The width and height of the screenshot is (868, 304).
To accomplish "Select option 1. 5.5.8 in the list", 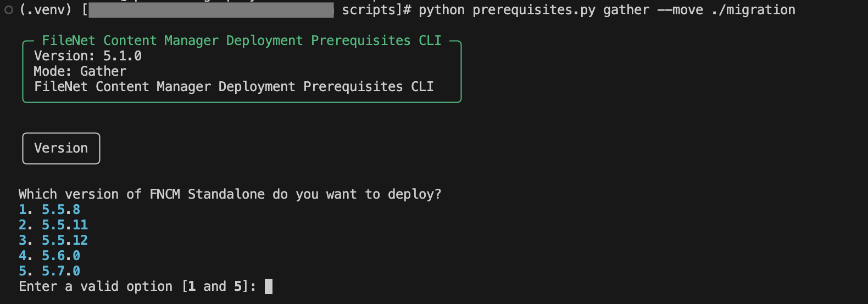I will point(49,210).
